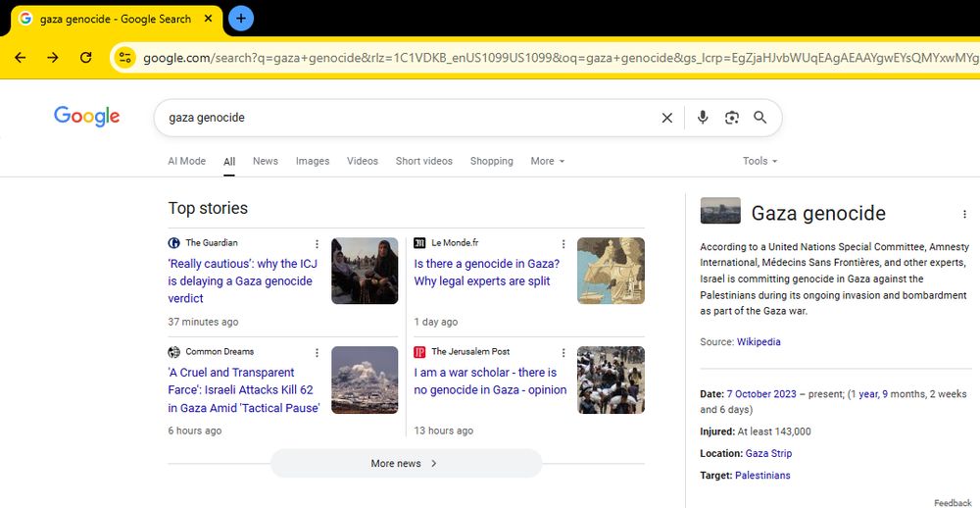Click the '1 year, 9' duration link
This screenshot has height=508, width=980.
(868, 394)
